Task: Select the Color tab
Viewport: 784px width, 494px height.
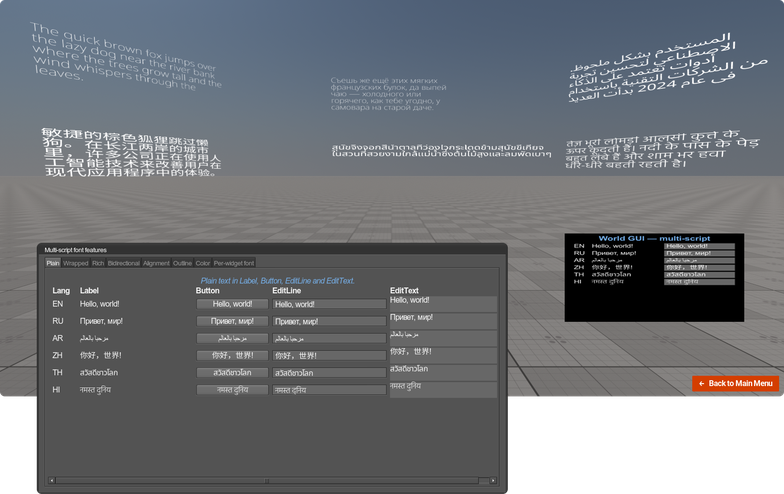Action: click(x=202, y=263)
